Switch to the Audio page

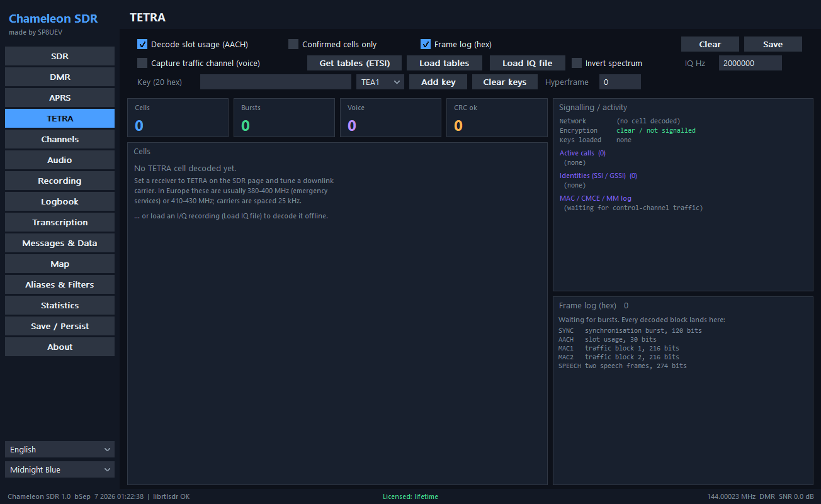(60, 160)
